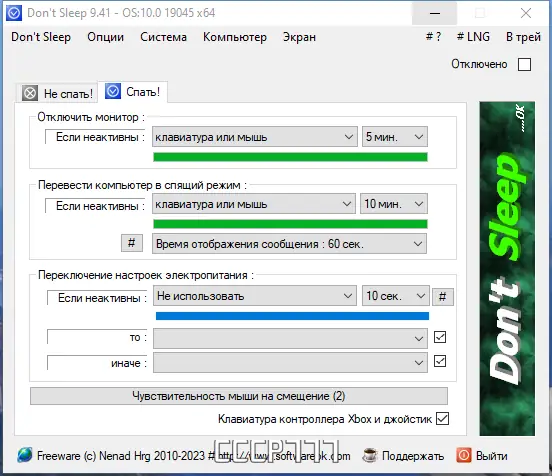The height and width of the screenshot is (476, 552).
Task: Toggle the Отключено checkbox
Action: (x=524, y=64)
